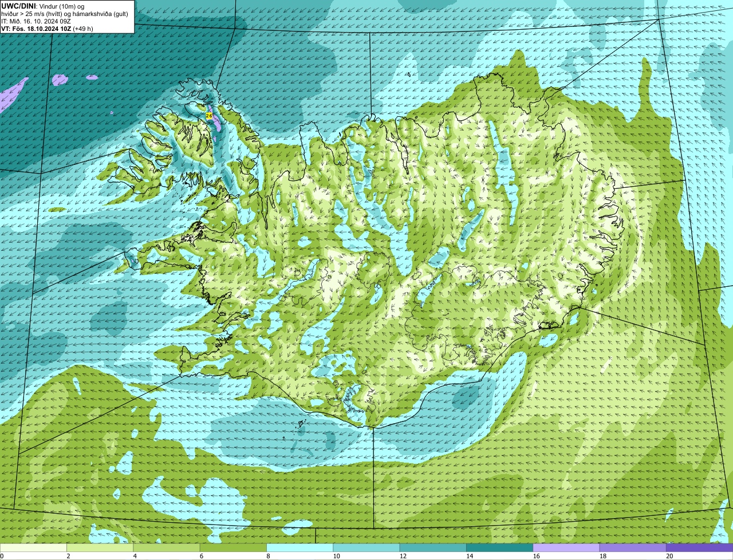This screenshot has width=733, height=560.
Task: Select the 6–8 m/s green legend swatch
Action: coord(233,547)
